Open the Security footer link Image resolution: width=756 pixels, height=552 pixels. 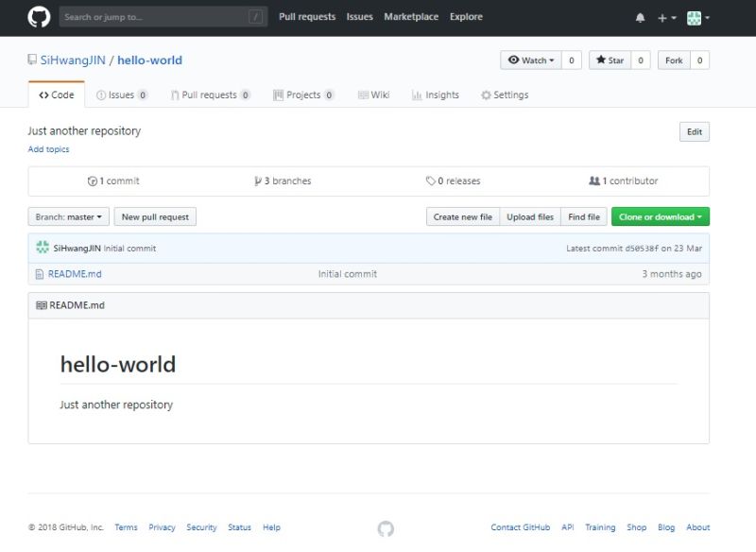[x=201, y=527]
